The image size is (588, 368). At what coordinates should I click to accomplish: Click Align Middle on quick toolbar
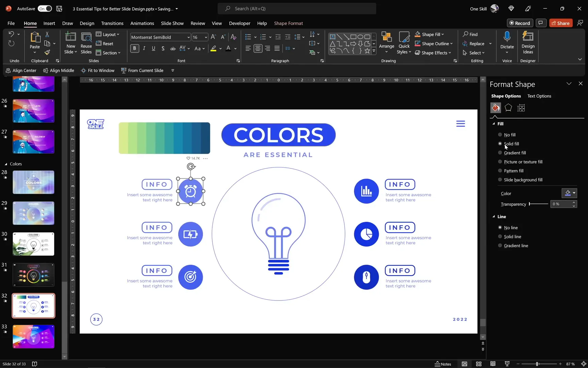(x=59, y=71)
